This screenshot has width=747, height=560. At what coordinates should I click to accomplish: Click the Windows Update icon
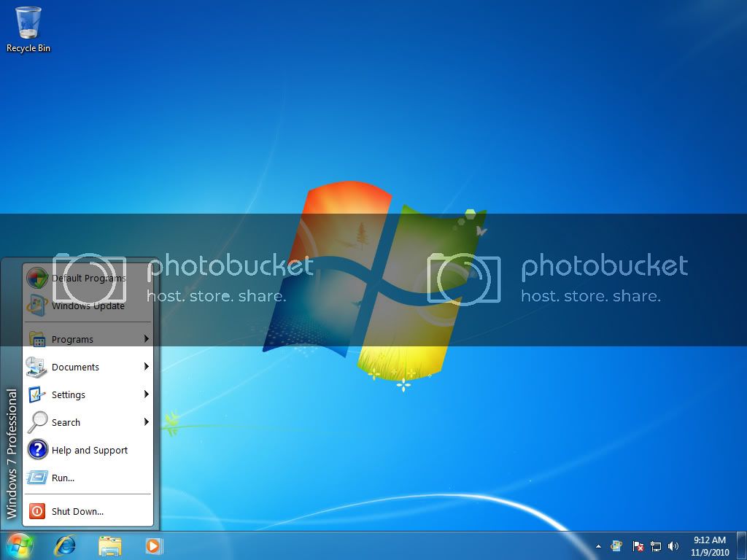point(36,306)
